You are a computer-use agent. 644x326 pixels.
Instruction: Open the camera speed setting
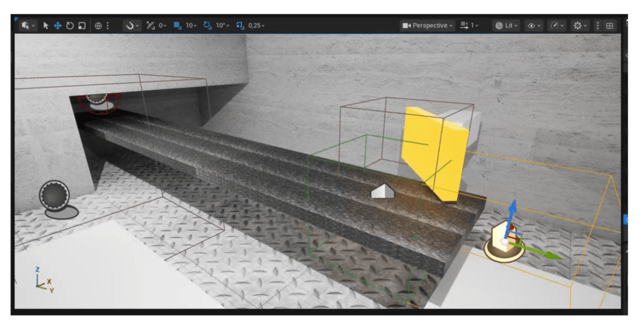pos(469,26)
